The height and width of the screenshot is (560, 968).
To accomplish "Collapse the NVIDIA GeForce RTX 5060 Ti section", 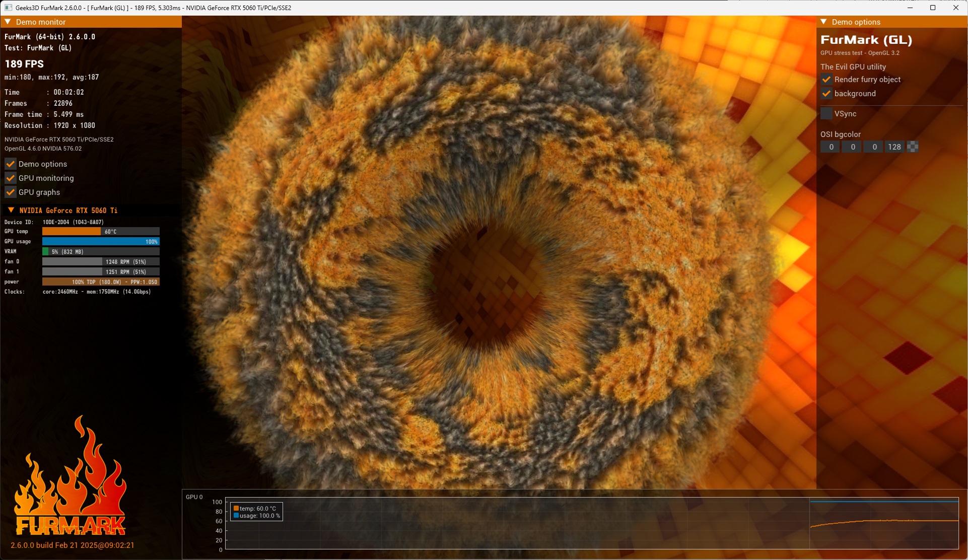I will pyautogui.click(x=11, y=210).
